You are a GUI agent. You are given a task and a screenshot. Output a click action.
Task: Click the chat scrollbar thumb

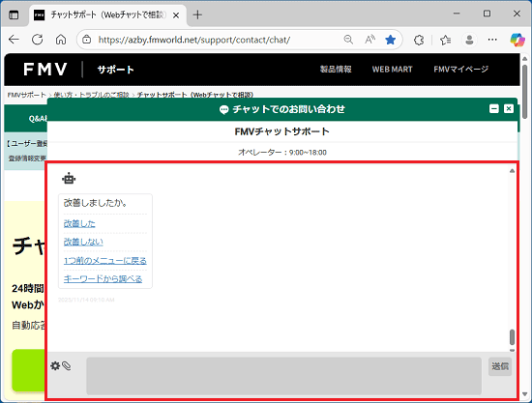(512, 337)
